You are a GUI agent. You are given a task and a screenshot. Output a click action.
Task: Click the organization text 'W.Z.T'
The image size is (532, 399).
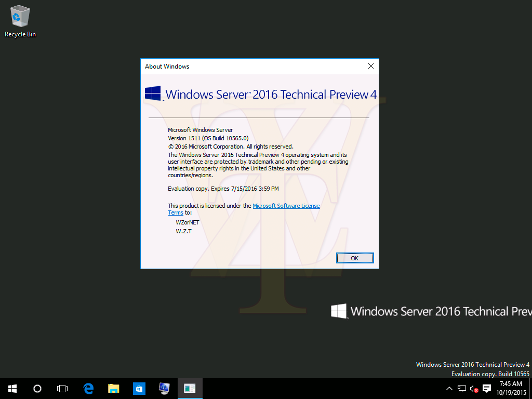[x=183, y=231]
